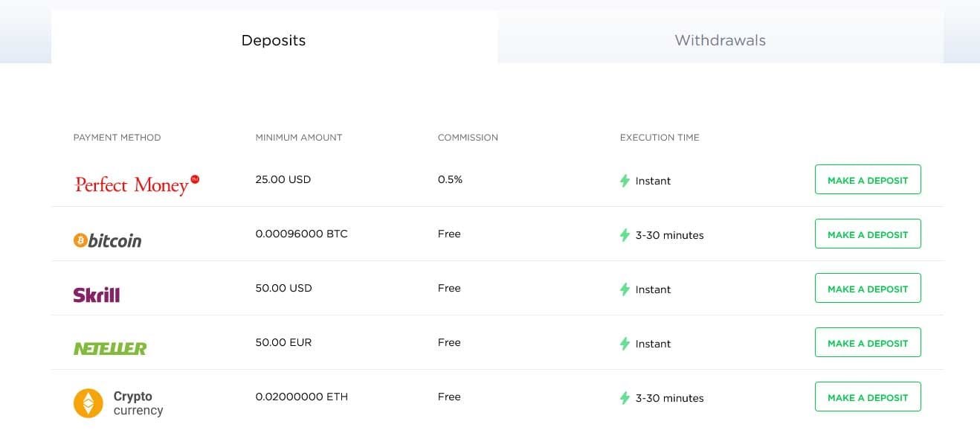This screenshot has width=980, height=433.
Task: Click the Neteller logo
Action: 110,348
